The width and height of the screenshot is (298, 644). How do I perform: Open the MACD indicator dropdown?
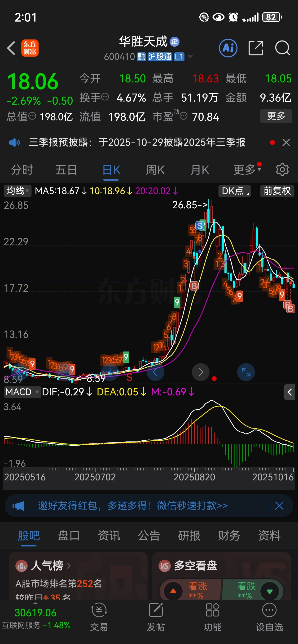pyautogui.click(x=22, y=392)
